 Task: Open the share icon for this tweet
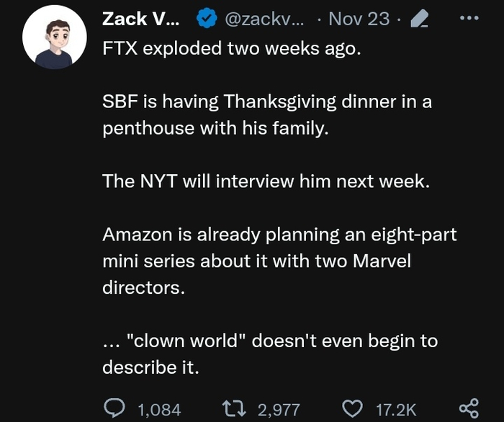pyautogui.click(x=469, y=408)
